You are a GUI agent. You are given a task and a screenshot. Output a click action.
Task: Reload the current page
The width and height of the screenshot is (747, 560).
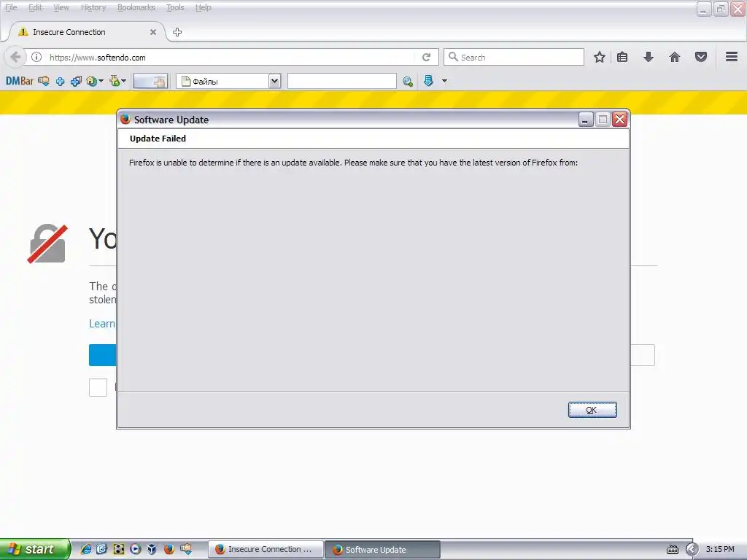click(426, 57)
